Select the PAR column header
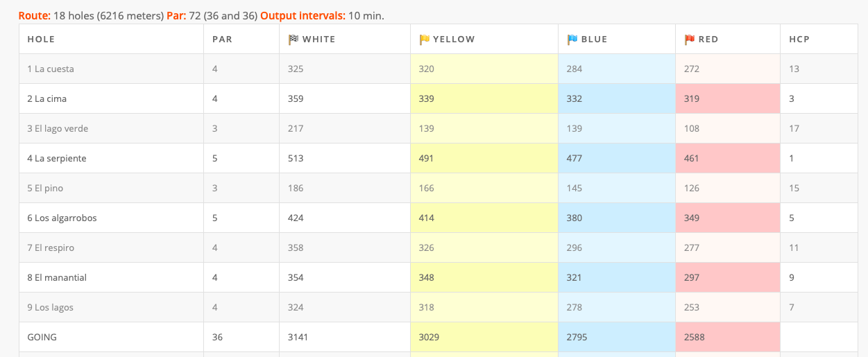The image size is (868, 357). pos(222,40)
